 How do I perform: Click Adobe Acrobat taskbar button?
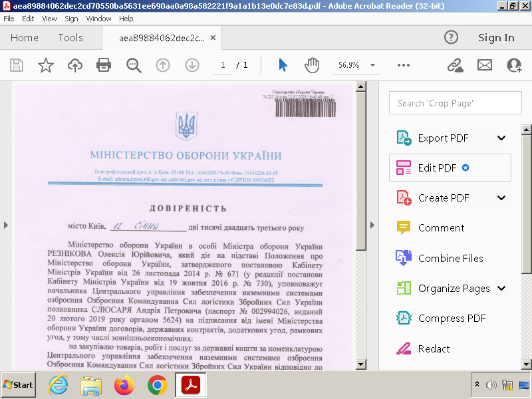coord(191,385)
